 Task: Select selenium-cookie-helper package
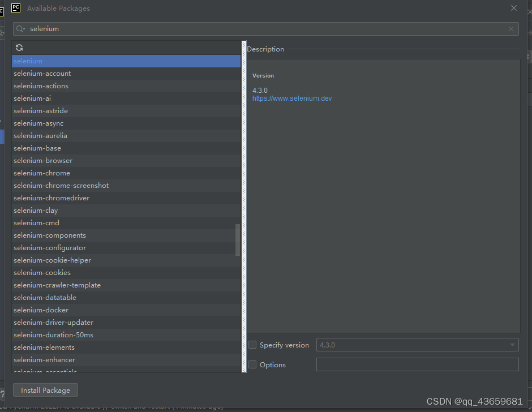point(126,260)
